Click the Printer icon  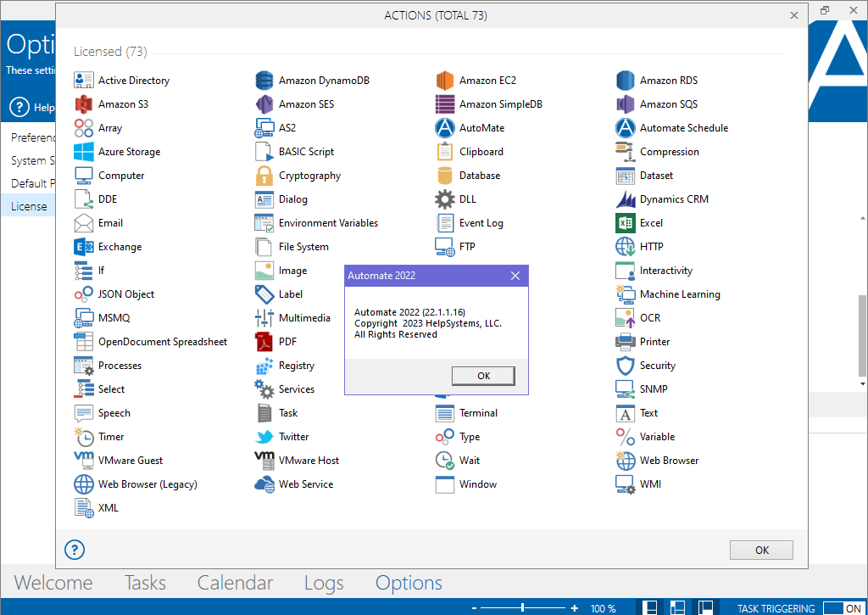(x=625, y=342)
